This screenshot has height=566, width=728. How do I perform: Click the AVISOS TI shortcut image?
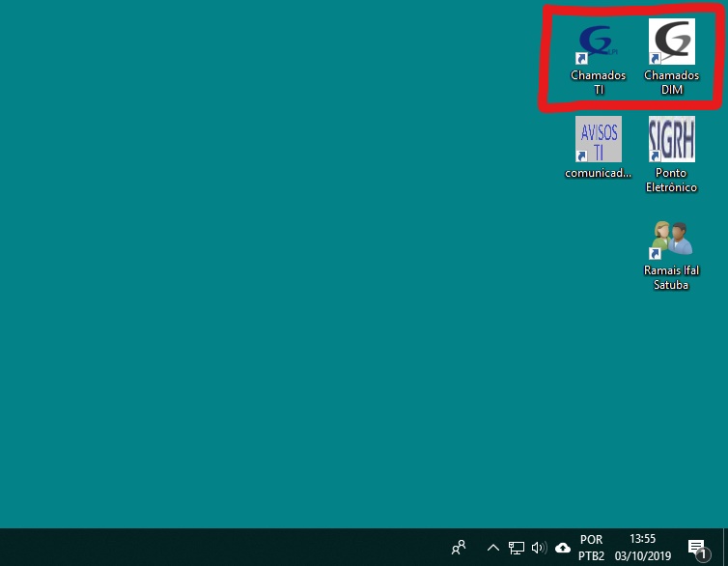598,139
